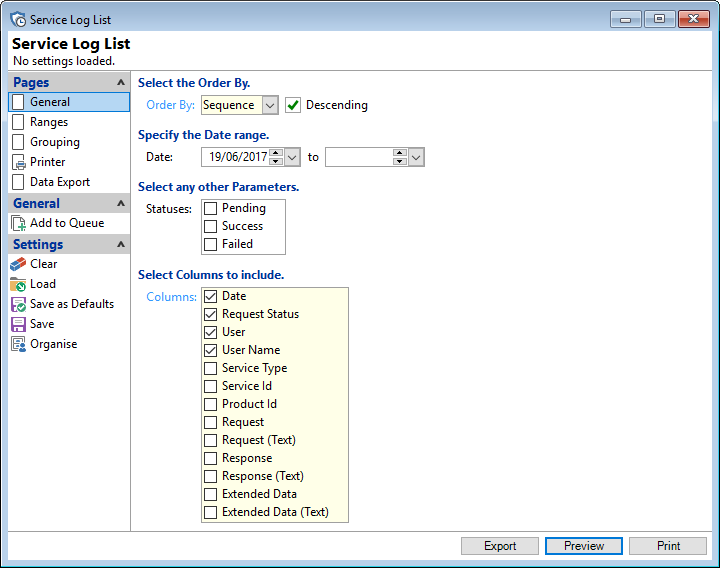
Task: Click the end date input field
Action: coord(359,157)
